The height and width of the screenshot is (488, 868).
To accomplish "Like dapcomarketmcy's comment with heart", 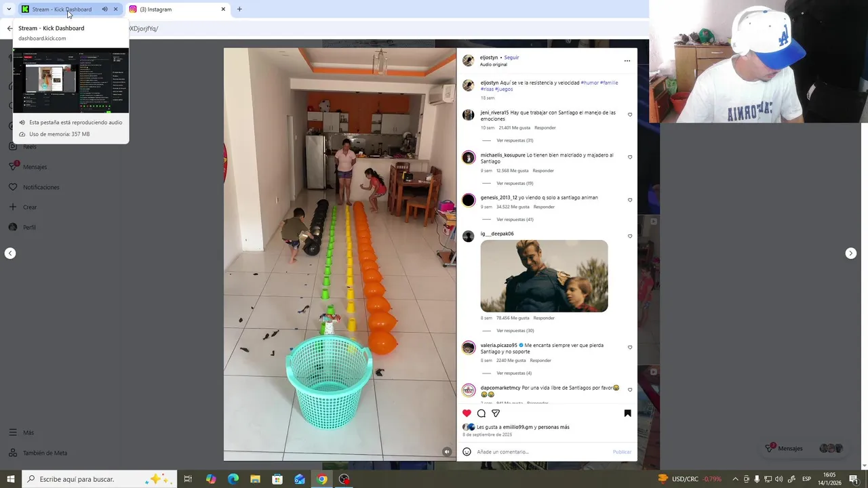I will pos(630,390).
